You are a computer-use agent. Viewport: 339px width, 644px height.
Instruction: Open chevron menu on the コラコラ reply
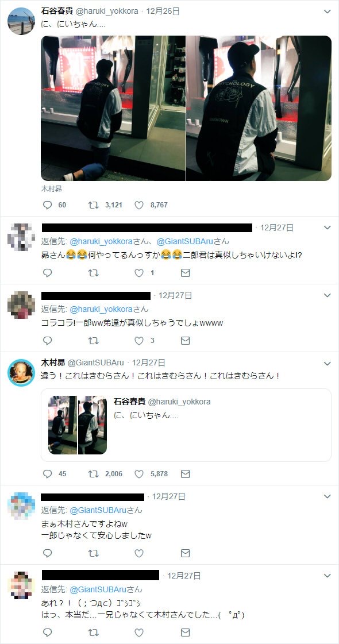point(327,295)
